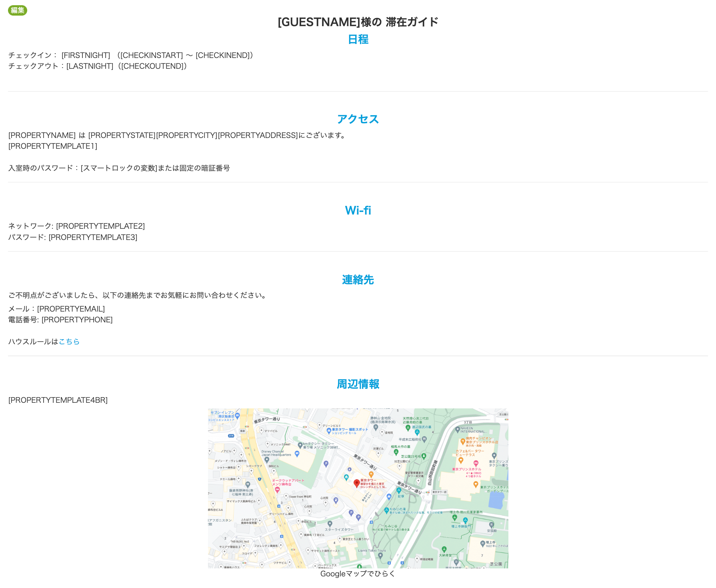Select the NAVEEN INTERNATIONAL map marker

click(x=458, y=430)
